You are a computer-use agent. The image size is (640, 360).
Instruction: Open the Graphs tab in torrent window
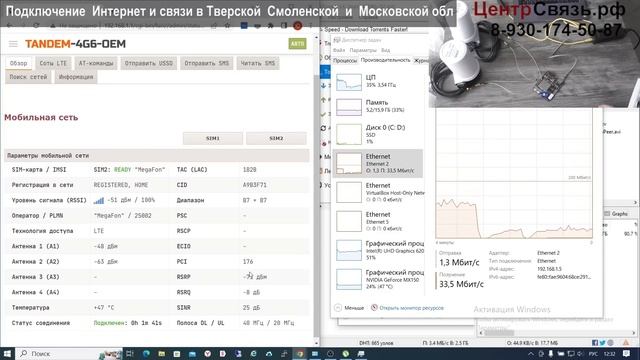coord(616,213)
